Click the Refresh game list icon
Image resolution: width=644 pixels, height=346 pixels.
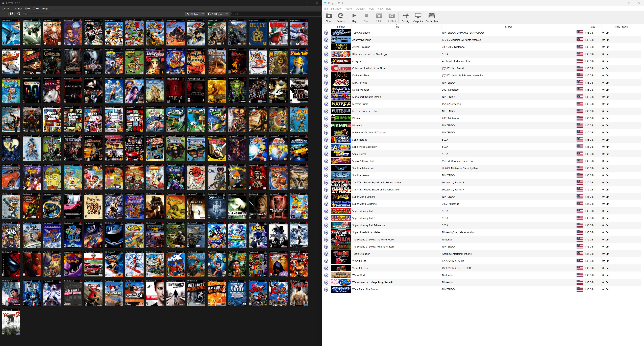pyautogui.click(x=341, y=18)
